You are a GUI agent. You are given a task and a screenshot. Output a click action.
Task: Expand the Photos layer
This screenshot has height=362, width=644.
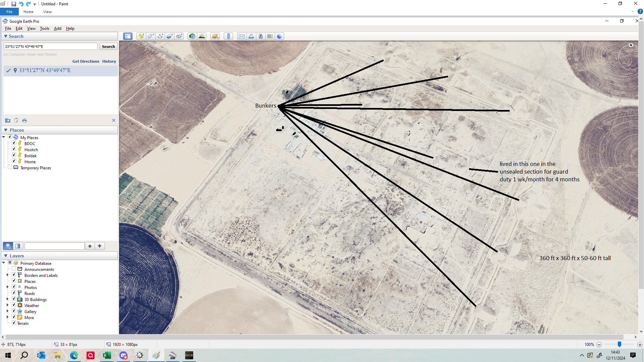point(8,287)
